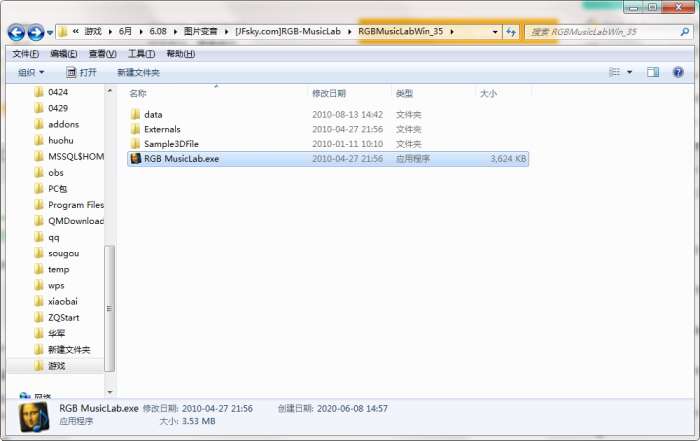This screenshot has height=441, width=700.
Task: Click the Mona Lisa thumbnail in details pane
Action: pyautogui.click(x=34, y=417)
